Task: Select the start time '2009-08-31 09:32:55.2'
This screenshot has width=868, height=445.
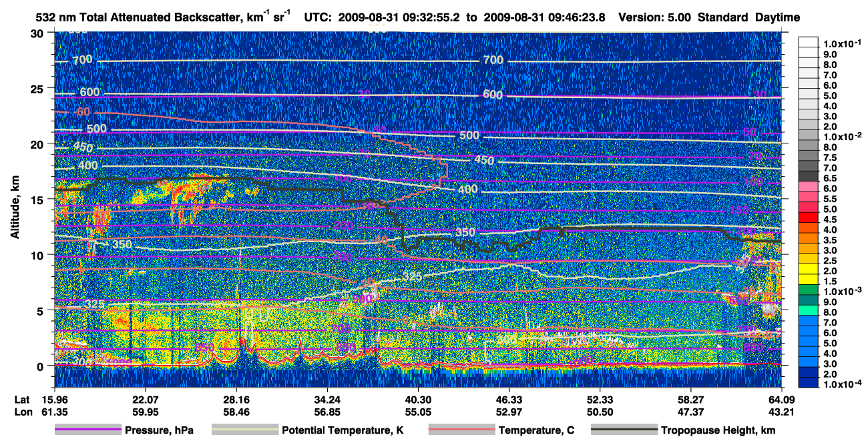Action: pos(399,17)
